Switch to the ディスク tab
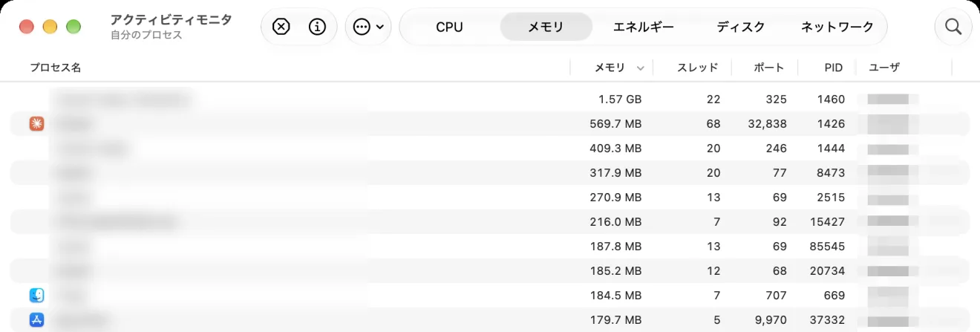Viewport: 980px width, 332px height. click(740, 27)
